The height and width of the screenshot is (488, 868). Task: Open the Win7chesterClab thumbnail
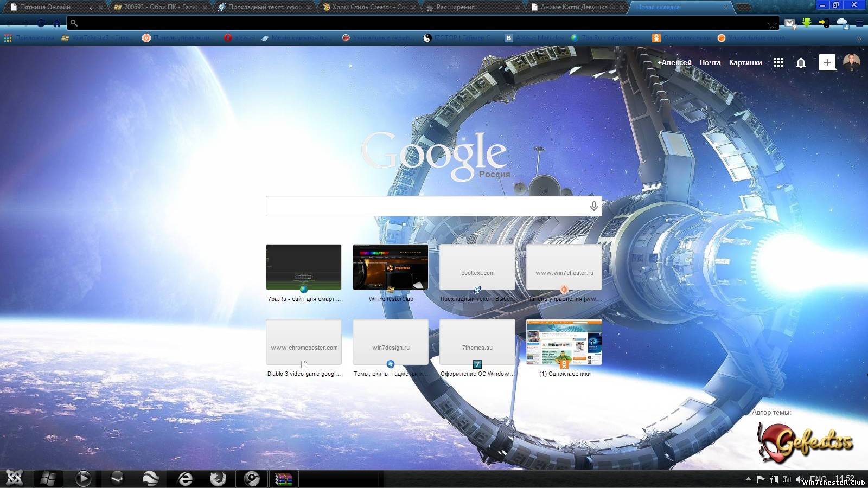click(391, 267)
